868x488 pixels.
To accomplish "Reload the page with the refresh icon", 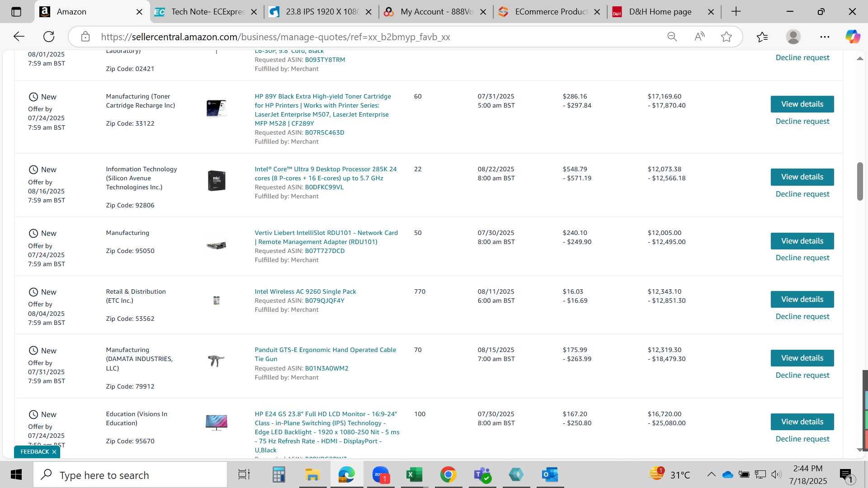I will 49,37.
